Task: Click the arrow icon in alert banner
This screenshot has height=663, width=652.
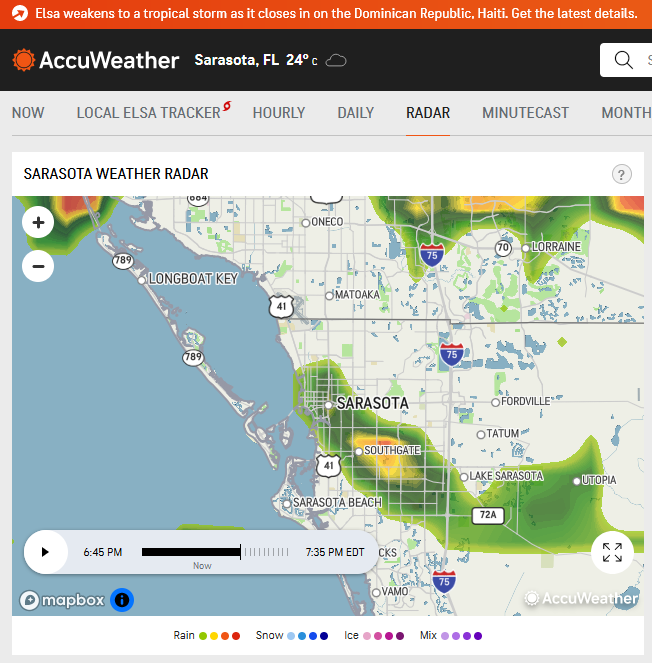Action: 19,14
